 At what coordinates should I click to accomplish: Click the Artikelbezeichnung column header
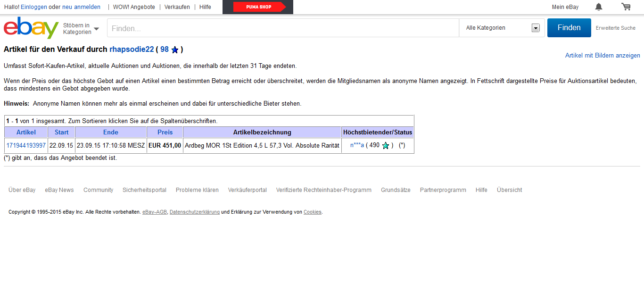(x=262, y=132)
